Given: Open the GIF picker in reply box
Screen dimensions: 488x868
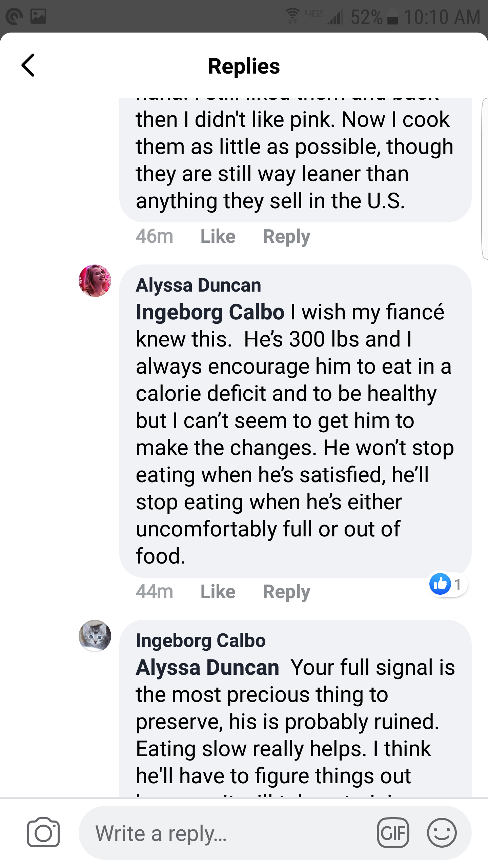Looking at the screenshot, I should pyautogui.click(x=393, y=833).
